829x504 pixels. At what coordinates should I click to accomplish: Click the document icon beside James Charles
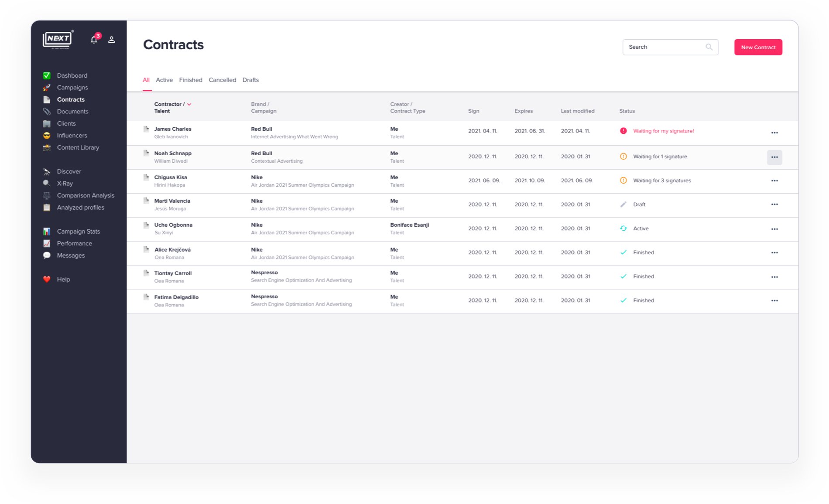146,129
